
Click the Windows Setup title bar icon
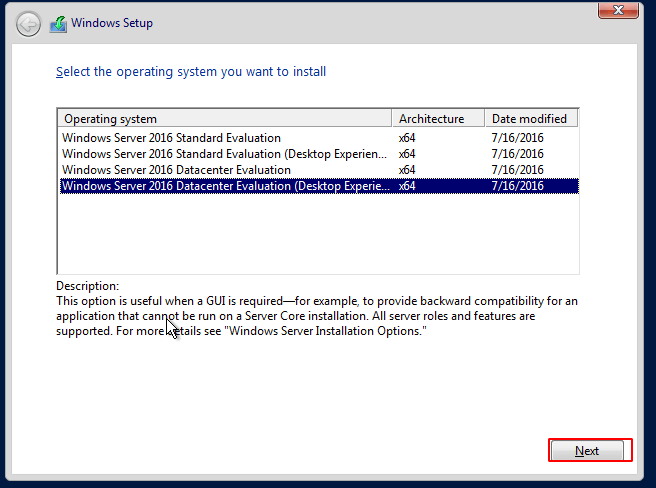tap(59, 23)
